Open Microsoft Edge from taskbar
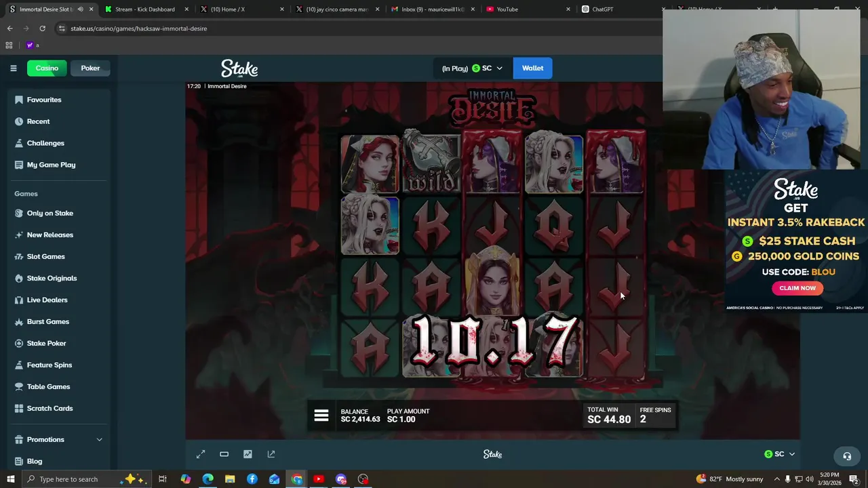868x488 pixels. pyautogui.click(x=208, y=479)
